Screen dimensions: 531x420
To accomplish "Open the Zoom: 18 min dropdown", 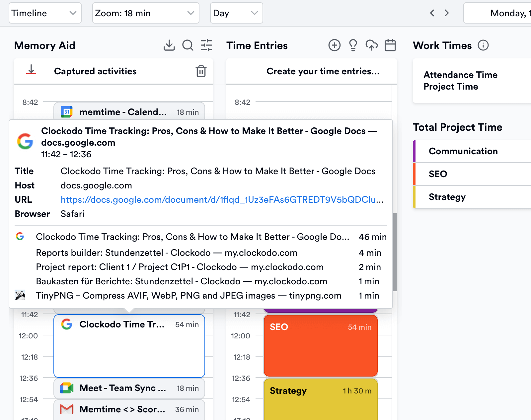I will coord(146,13).
